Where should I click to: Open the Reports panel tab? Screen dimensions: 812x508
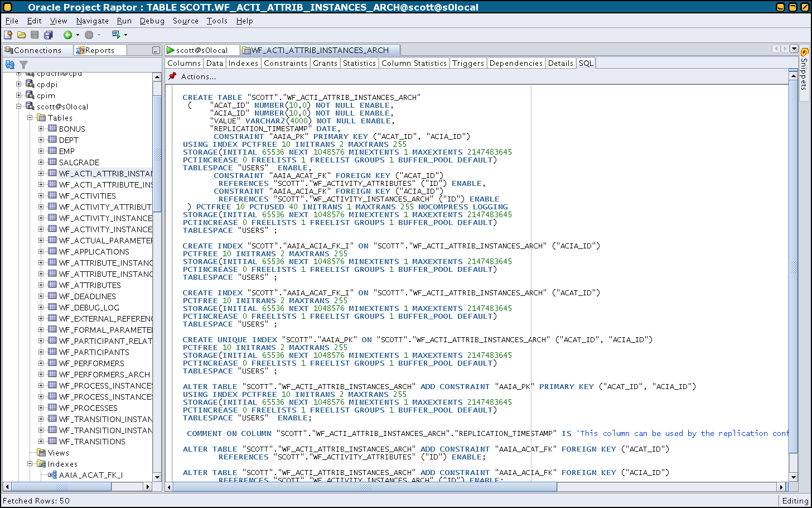[x=100, y=50]
